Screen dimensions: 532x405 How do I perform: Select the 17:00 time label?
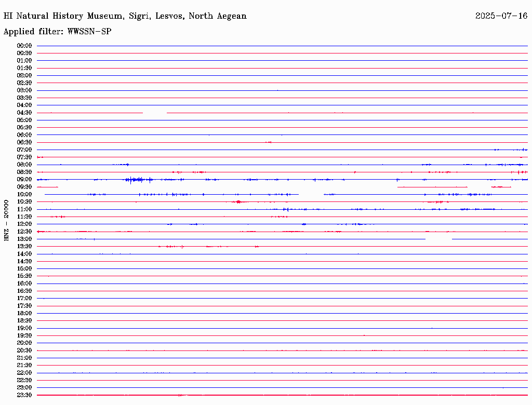(x=24, y=299)
